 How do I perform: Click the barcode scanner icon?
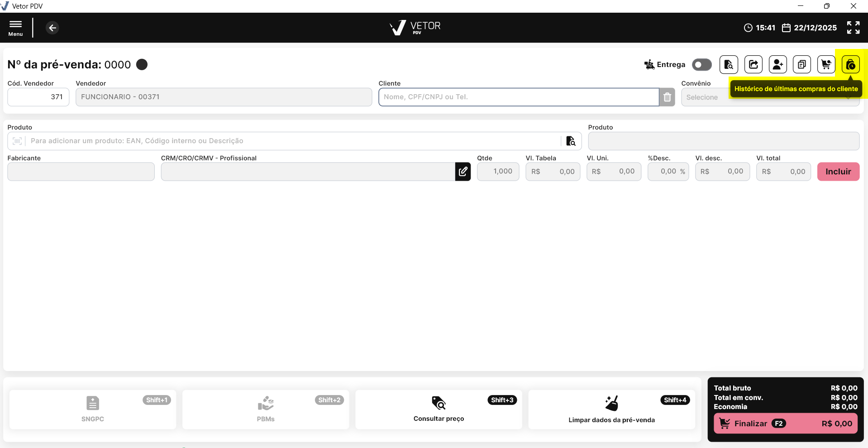pos(17,141)
